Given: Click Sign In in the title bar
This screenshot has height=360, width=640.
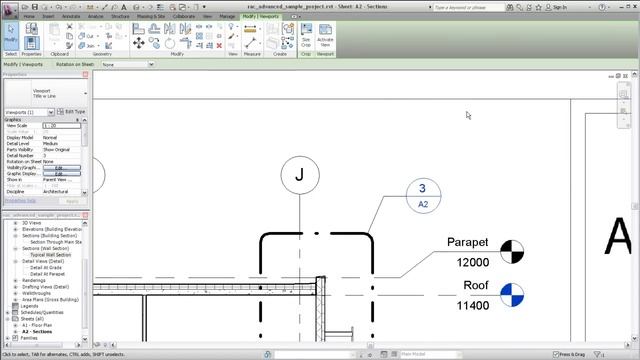Looking at the screenshot, I should coord(560,7).
